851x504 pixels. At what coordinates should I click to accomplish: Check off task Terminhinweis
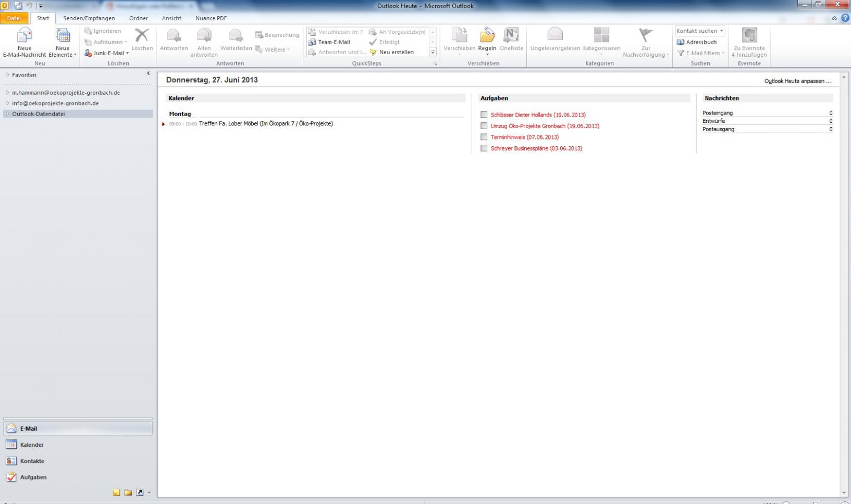coord(484,137)
